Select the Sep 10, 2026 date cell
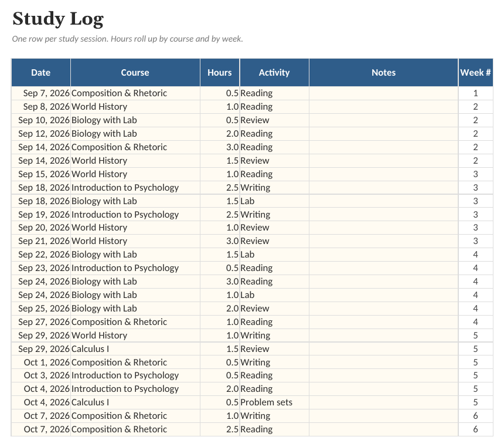 pyautogui.click(x=41, y=120)
